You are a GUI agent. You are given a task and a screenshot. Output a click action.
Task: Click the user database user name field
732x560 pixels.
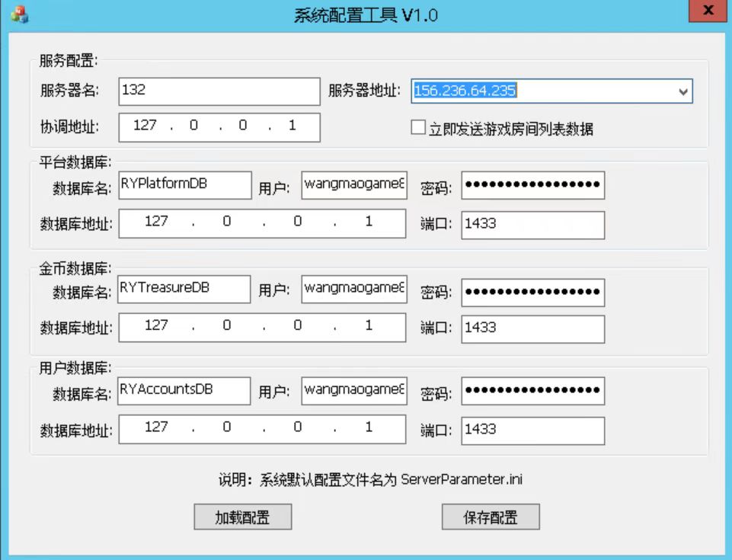(354, 390)
